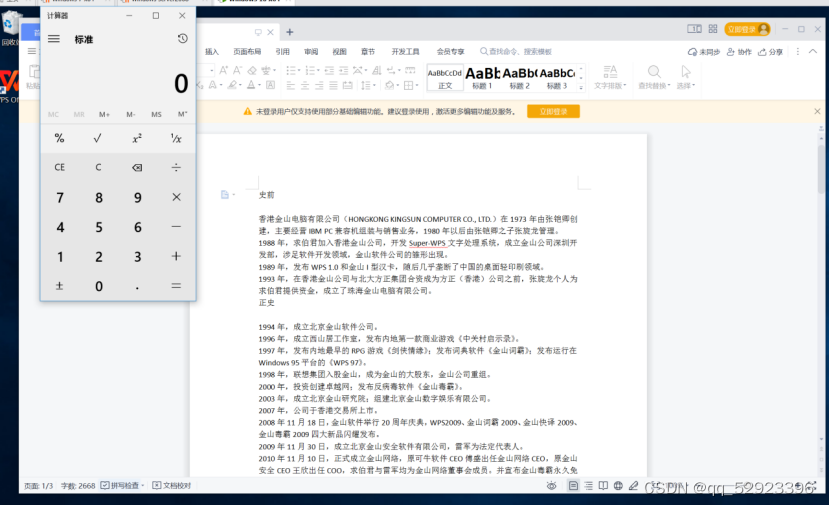
Task: Toggle 拼写检查 in the status bar
Action: pyautogui.click(x=122, y=485)
